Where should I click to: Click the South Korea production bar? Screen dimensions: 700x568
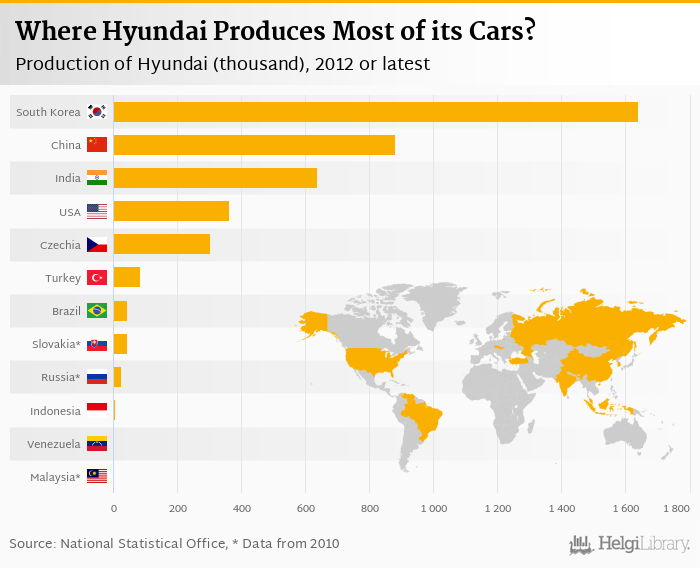(375, 112)
